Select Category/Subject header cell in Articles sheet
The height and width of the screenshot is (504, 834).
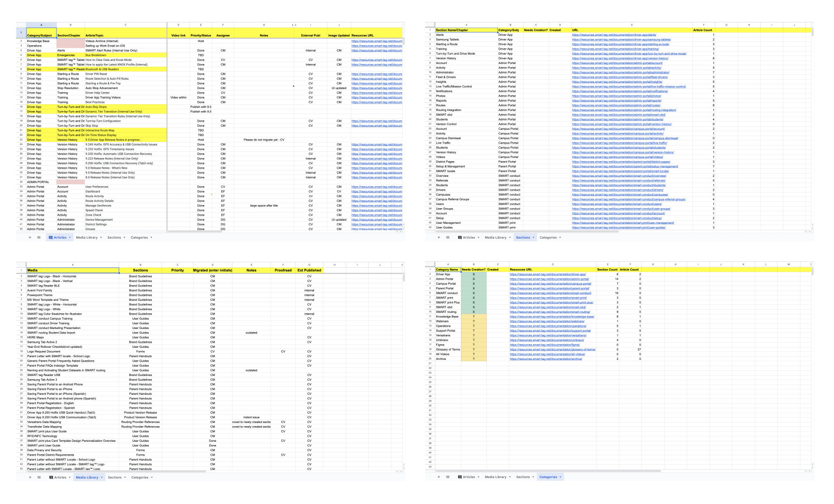click(x=41, y=33)
